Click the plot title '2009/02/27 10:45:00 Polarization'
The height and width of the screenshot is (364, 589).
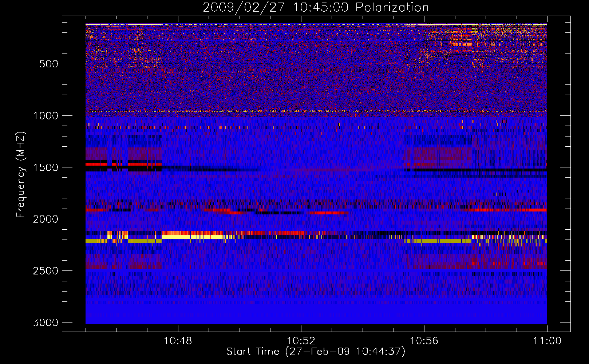(x=316, y=7)
